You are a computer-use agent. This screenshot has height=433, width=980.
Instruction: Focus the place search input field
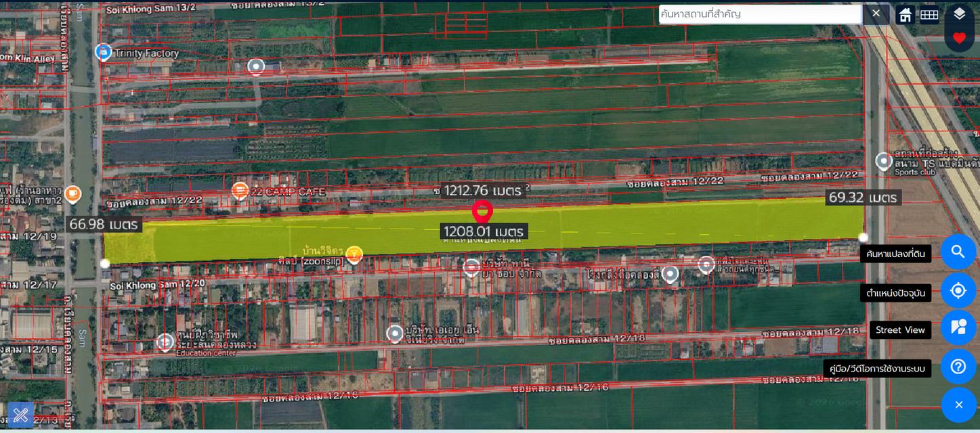[x=760, y=14]
